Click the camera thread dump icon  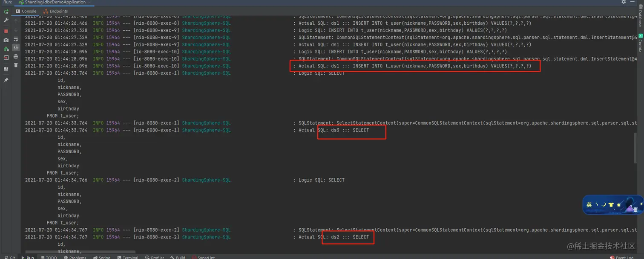coord(6,40)
